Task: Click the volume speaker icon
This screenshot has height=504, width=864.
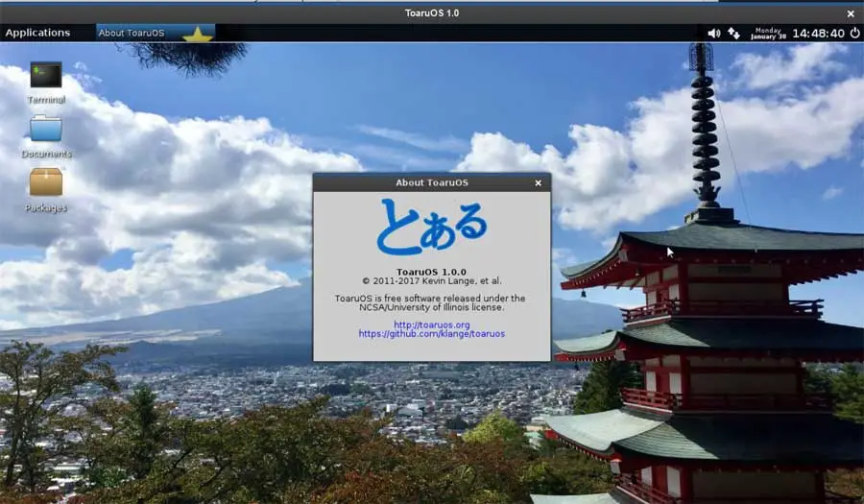Action: pos(713,33)
